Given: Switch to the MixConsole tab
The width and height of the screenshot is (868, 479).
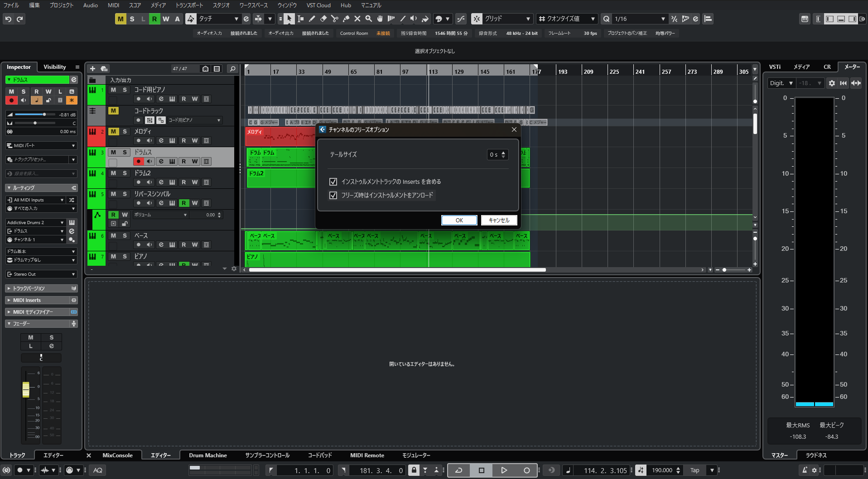Looking at the screenshot, I should click(x=117, y=455).
